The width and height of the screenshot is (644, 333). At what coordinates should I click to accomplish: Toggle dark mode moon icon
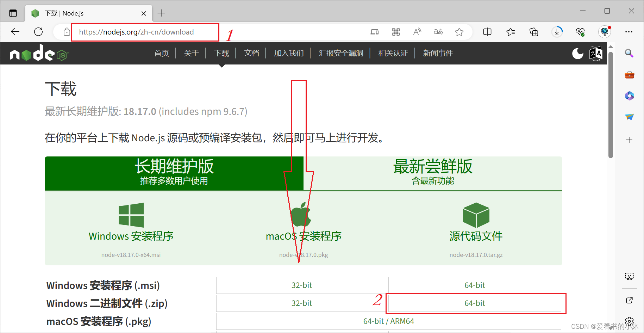click(x=578, y=54)
